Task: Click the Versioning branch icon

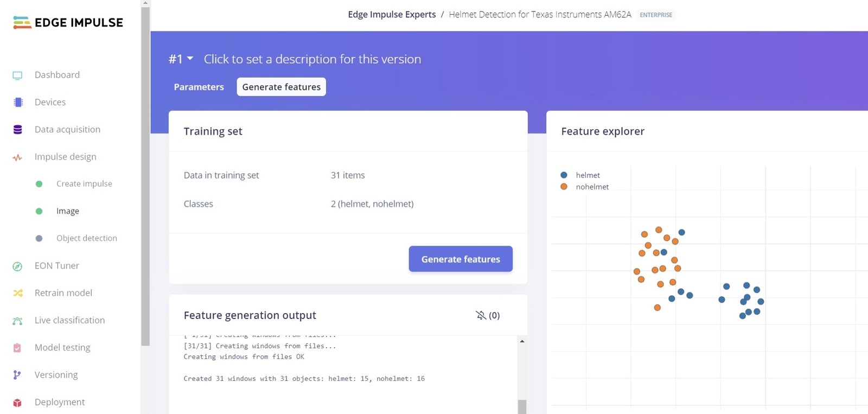Action: pyautogui.click(x=17, y=375)
